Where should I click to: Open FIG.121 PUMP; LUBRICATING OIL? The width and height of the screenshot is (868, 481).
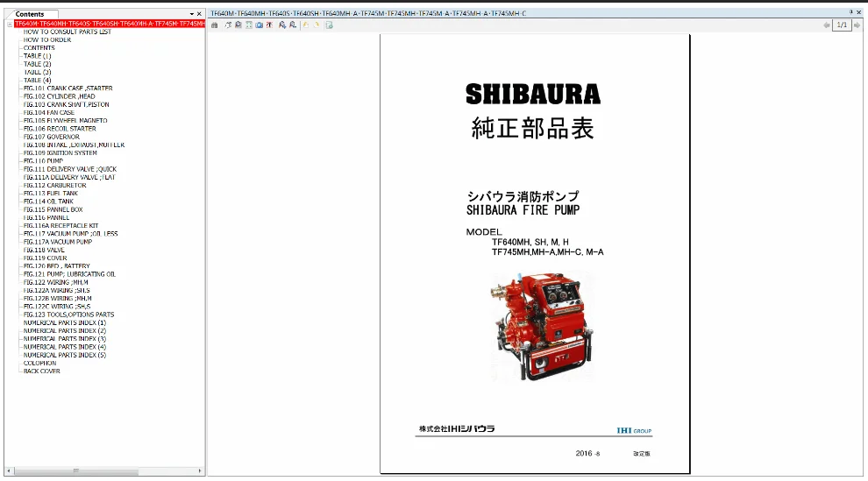point(69,274)
